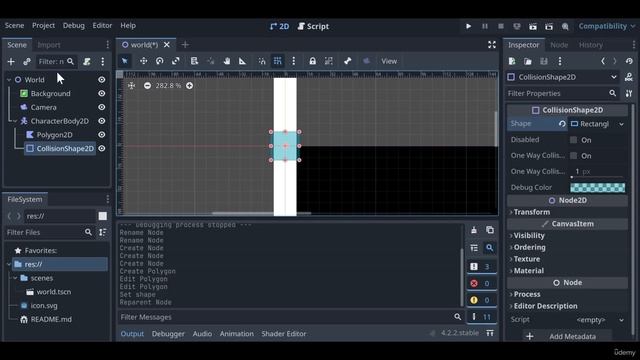Zoom in with the plus icon
Screen dimensions: 640x360
(189, 86)
